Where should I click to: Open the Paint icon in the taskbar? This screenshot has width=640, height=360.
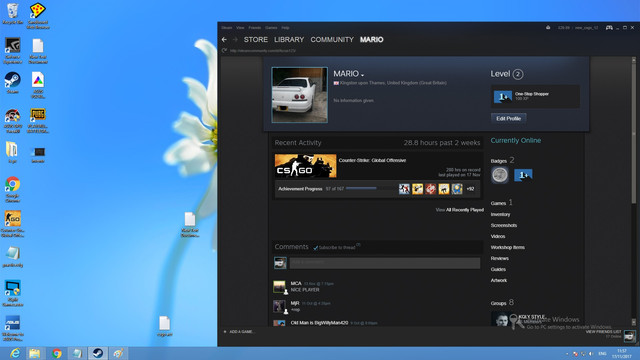pyautogui.click(x=118, y=353)
